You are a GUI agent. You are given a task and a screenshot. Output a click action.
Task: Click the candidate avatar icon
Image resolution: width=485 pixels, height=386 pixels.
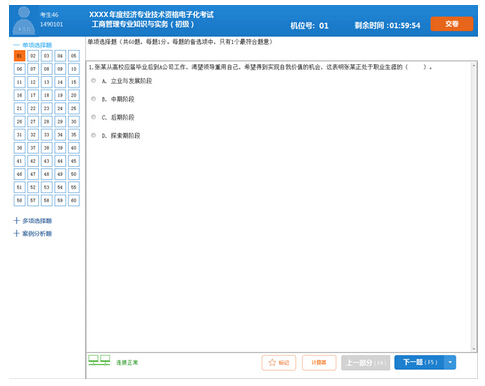24,21
